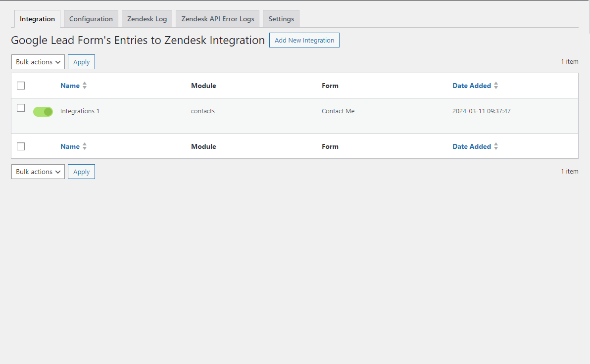Click the Module column header at top

[x=203, y=86]
